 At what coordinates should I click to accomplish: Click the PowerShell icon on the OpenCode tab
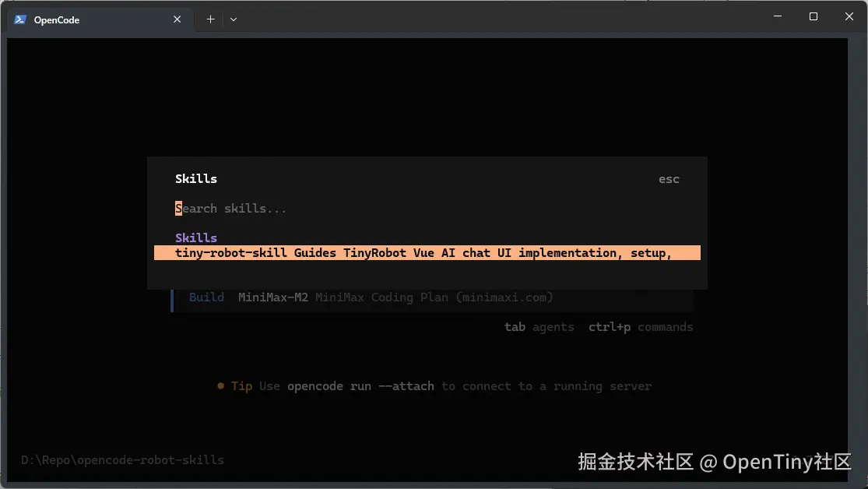[20, 19]
